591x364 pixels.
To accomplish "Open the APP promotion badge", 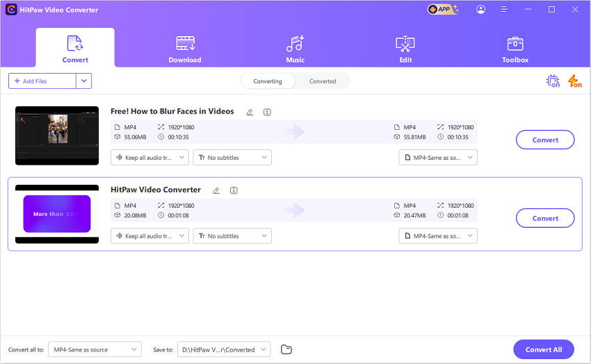I will coord(443,9).
